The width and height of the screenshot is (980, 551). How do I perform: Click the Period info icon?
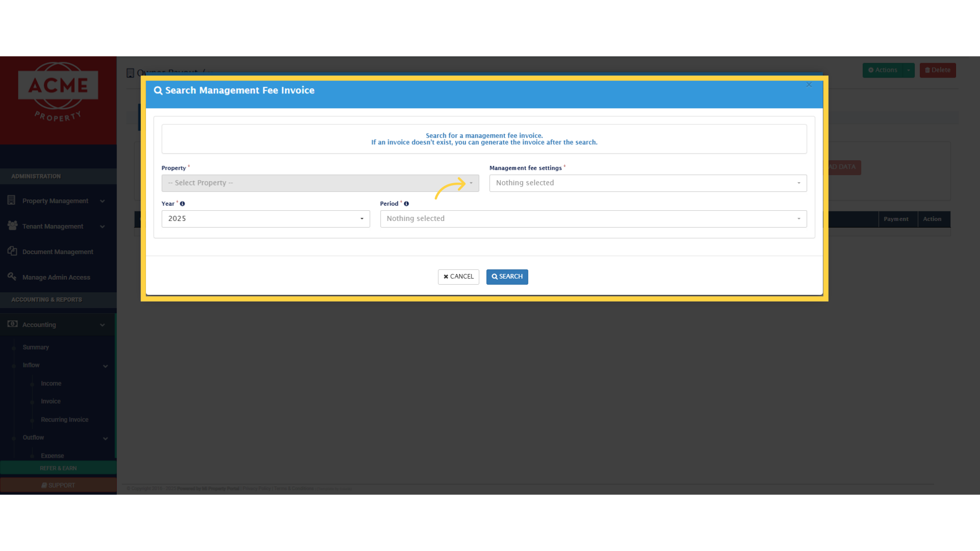click(406, 204)
